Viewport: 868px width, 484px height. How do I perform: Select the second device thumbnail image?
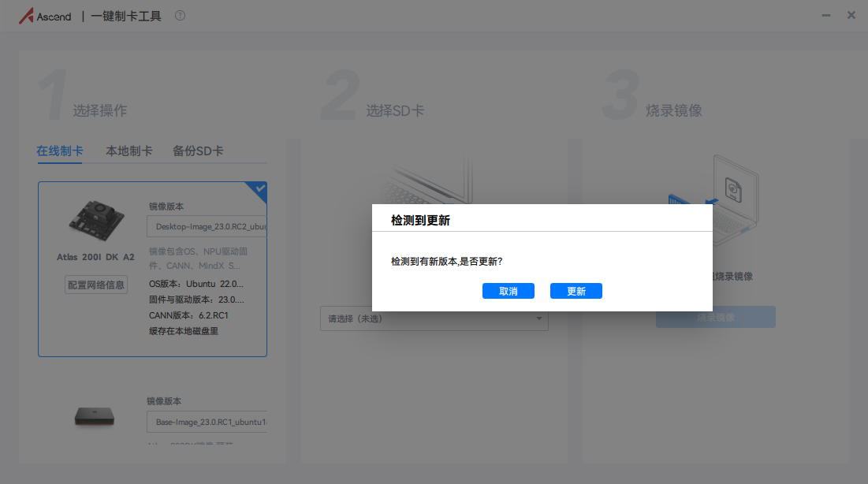(x=95, y=416)
